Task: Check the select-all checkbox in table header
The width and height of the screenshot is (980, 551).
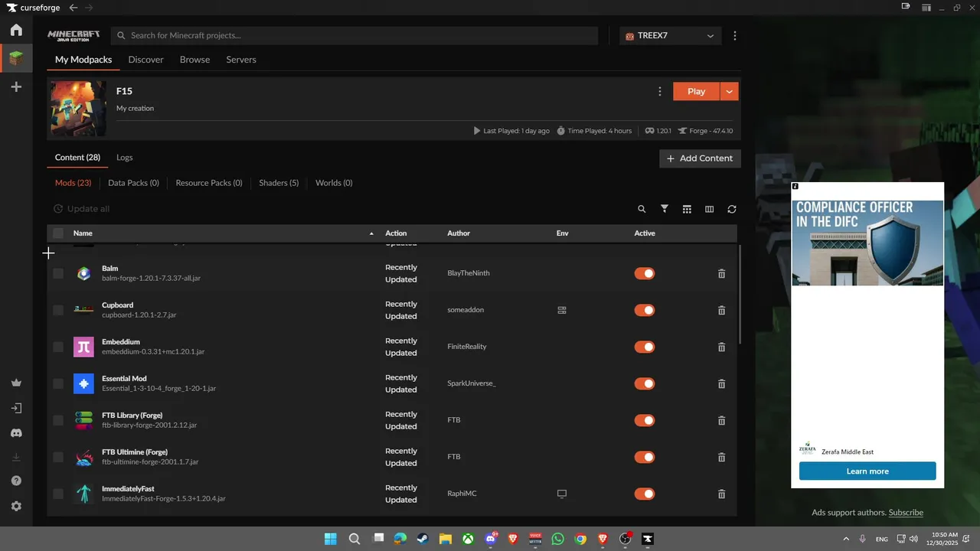Action: tap(58, 233)
